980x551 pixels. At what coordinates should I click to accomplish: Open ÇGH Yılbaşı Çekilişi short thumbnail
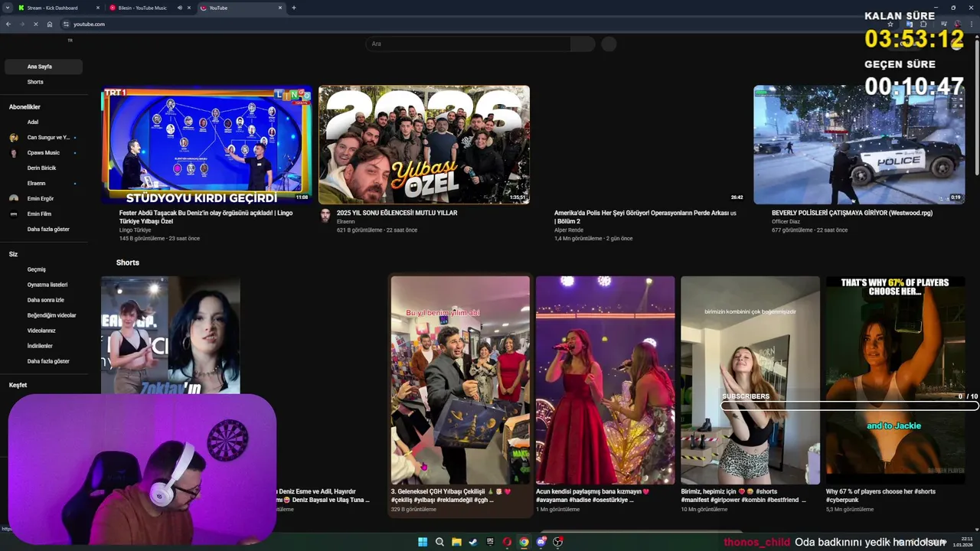click(x=460, y=380)
